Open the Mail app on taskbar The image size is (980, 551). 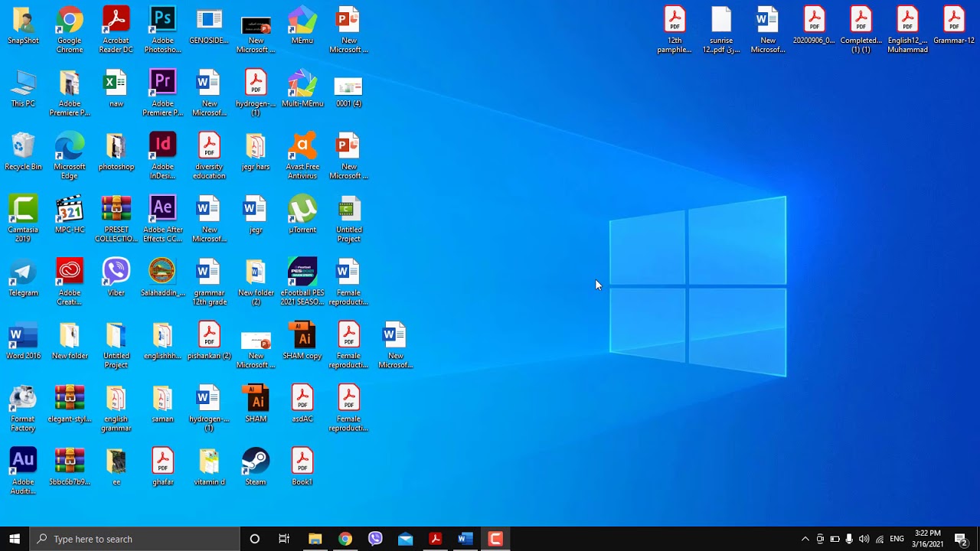(405, 539)
